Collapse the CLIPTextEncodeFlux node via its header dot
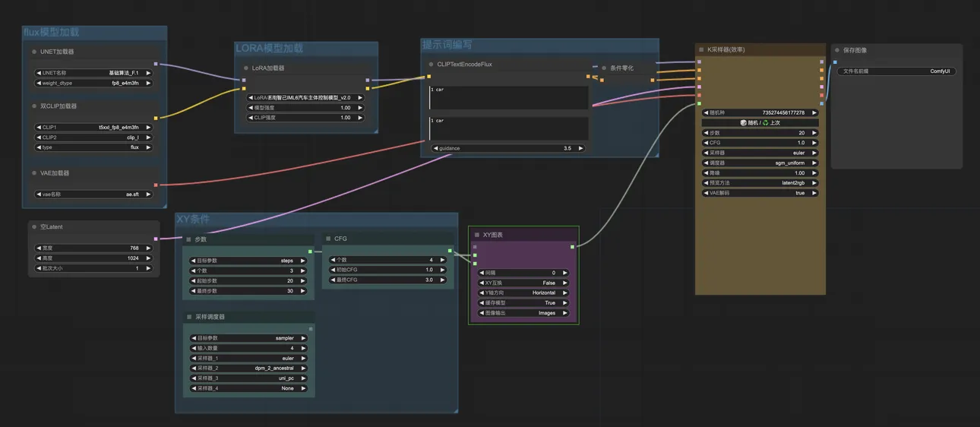The height and width of the screenshot is (427, 980). point(431,65)
